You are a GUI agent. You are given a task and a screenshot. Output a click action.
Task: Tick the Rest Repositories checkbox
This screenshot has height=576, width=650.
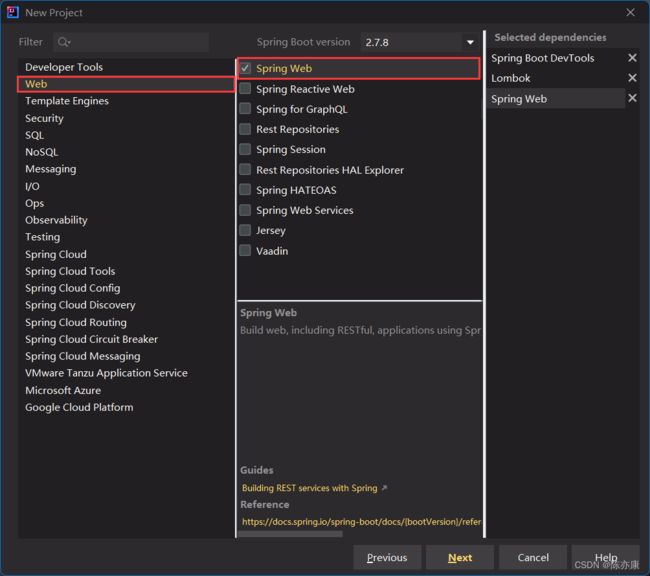245,129
